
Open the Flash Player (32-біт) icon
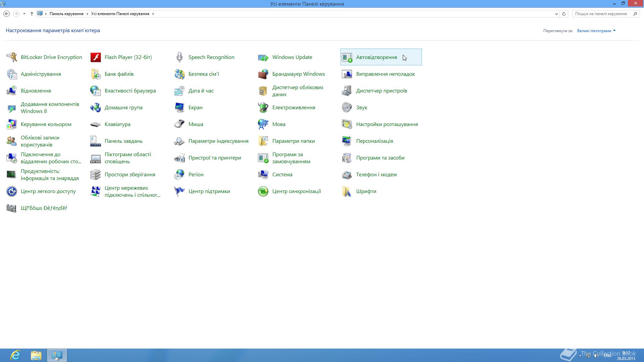pyautogui.click(x=96, y=57)
